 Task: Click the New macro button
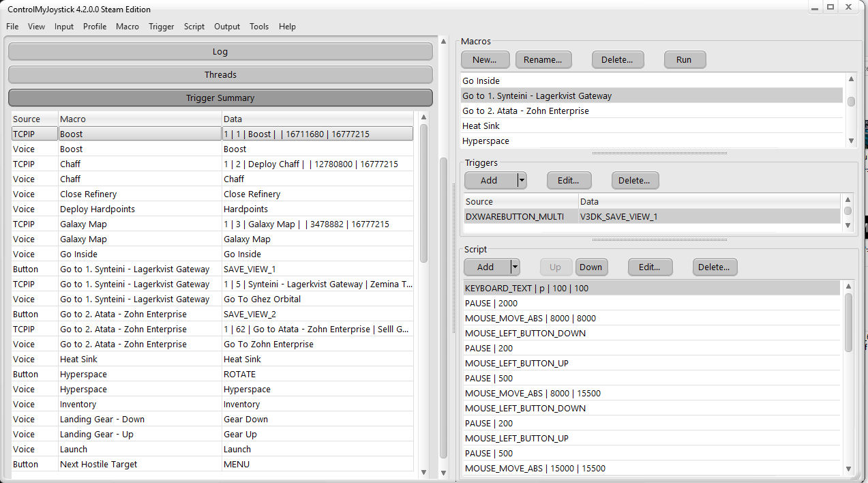tap(484, 60)
